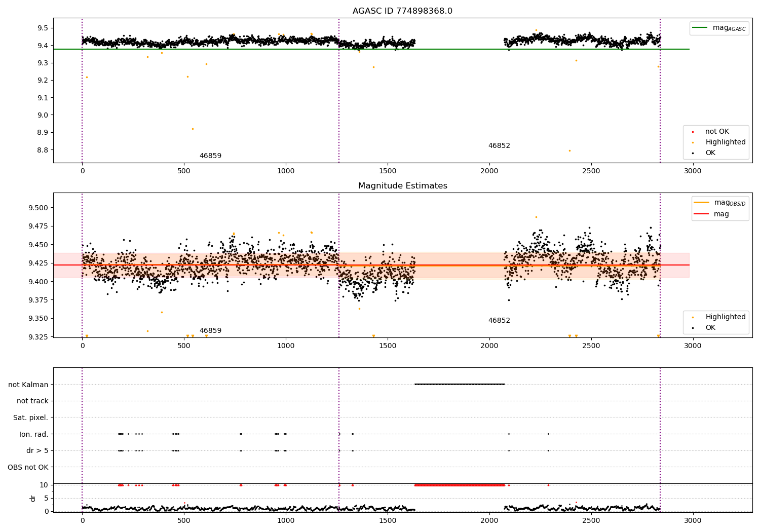Viewport: 760px width, 532px height.
Task: Click the "9.0" y-tick in the top plot
Action: click(x=44, y=116)
